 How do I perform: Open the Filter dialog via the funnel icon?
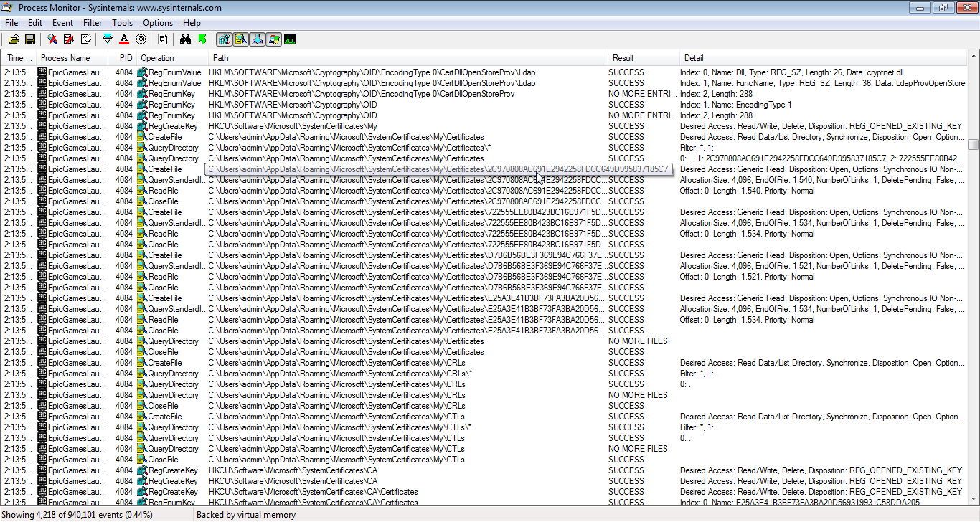[108, 39]
